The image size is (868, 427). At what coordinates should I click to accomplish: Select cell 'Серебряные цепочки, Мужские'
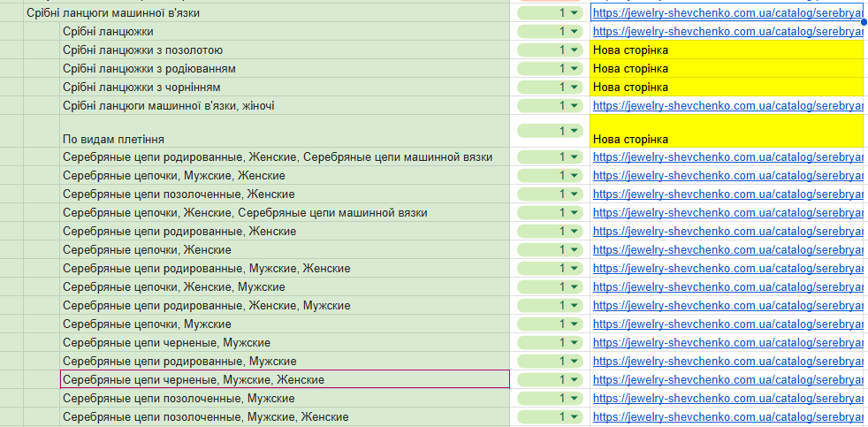286,324
